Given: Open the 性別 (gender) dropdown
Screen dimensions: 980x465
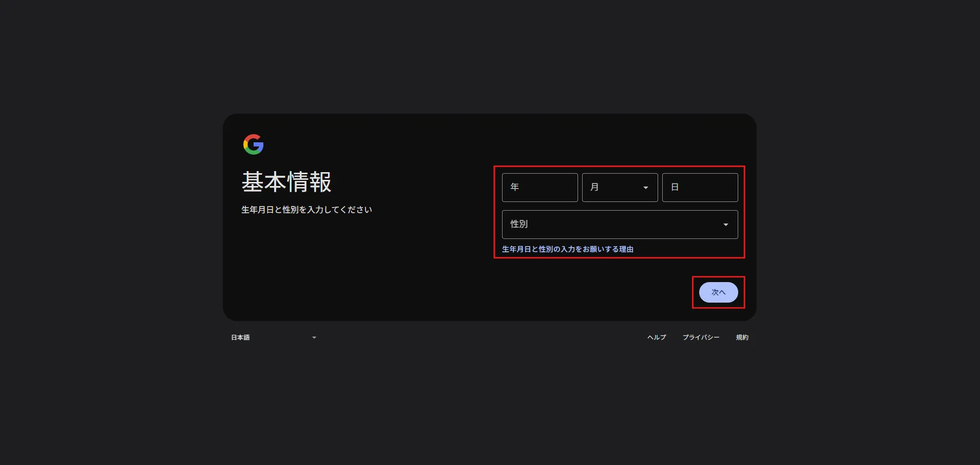Looking at the screenshot, I should point(620,225).
